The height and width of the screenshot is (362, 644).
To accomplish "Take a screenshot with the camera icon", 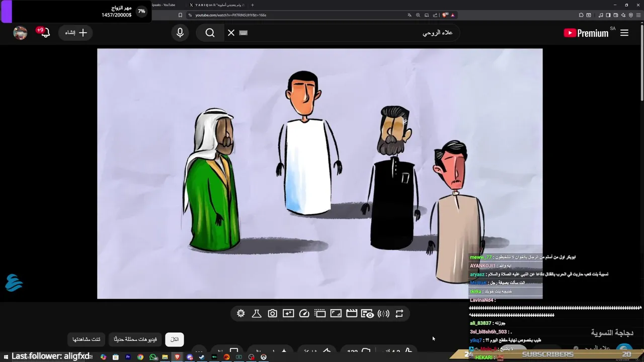I will tap(272, 314).
